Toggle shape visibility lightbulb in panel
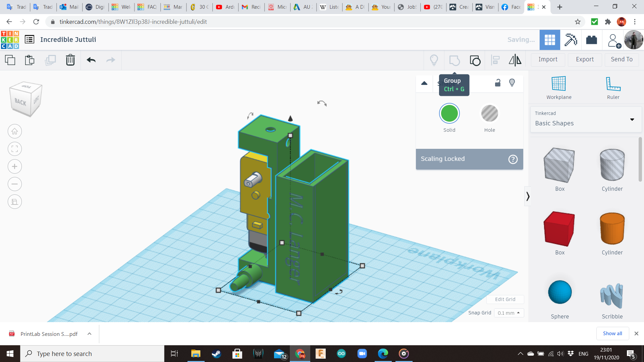The height and width of the screenshot is (362, 644). click(512, 83)
